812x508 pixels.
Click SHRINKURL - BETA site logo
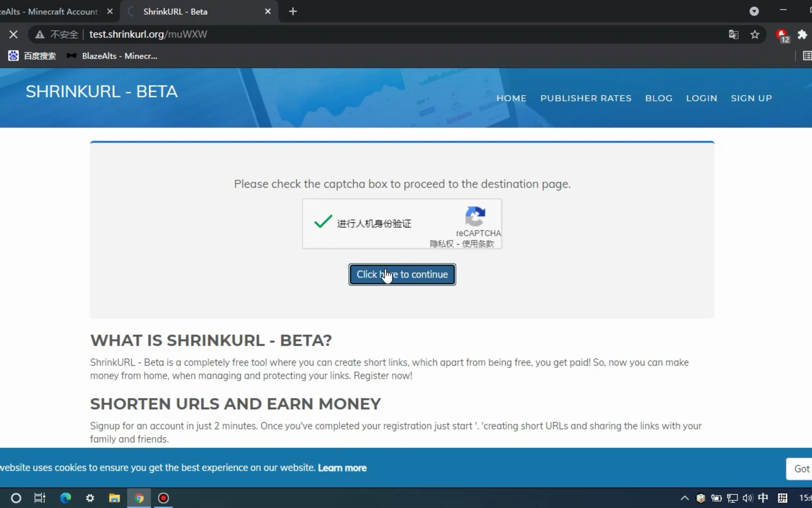pyautogui.click(x=102, y=91)
